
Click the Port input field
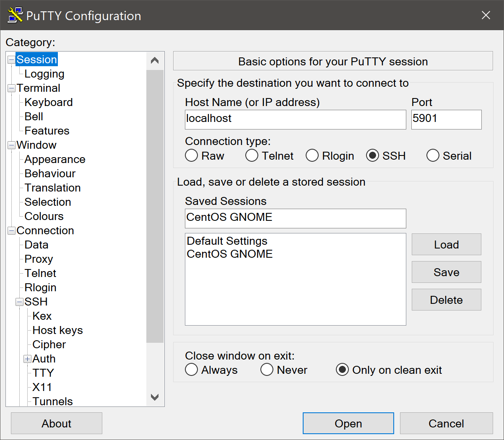coord(446,119)
